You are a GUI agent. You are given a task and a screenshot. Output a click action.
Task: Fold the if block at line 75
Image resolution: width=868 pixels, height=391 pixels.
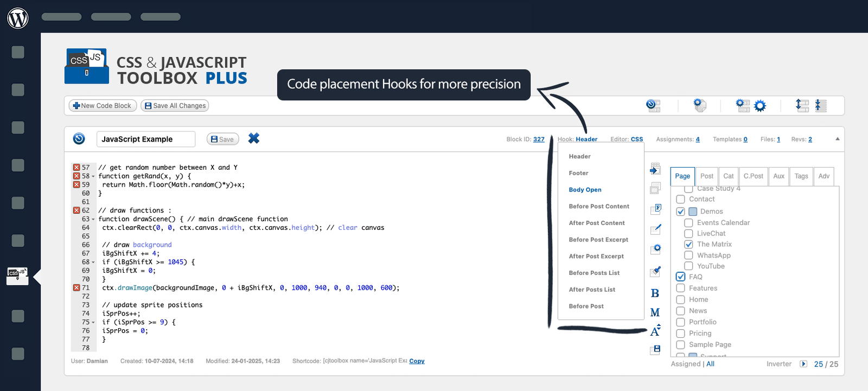pos(93,323)
